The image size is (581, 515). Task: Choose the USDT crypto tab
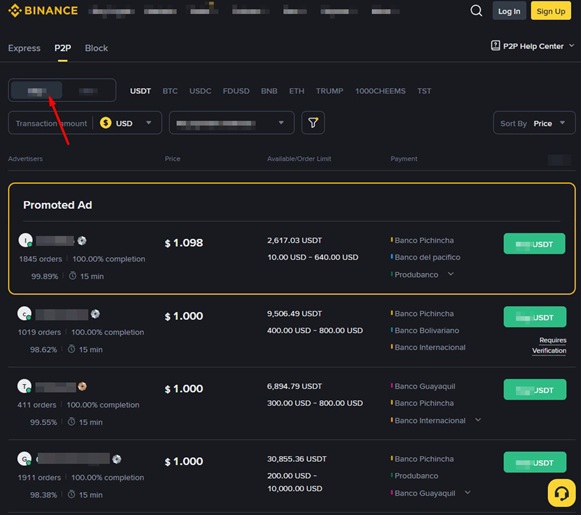(x=140, y=91)
